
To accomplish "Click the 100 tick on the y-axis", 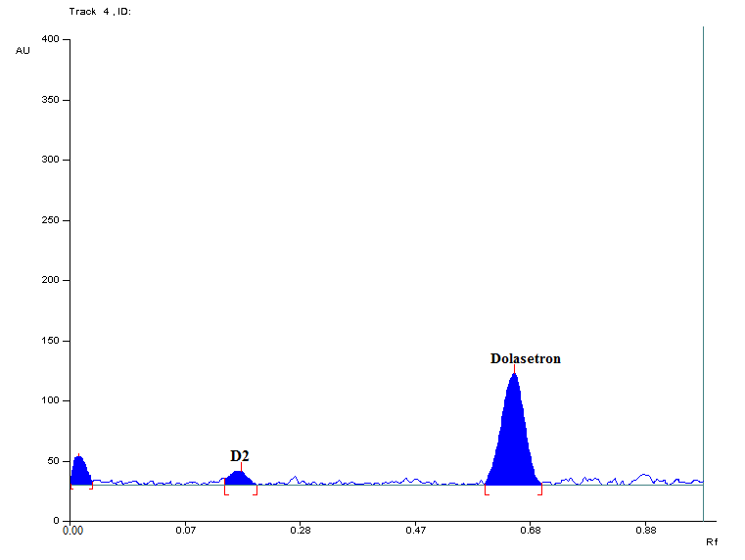I will coord(50,400).
